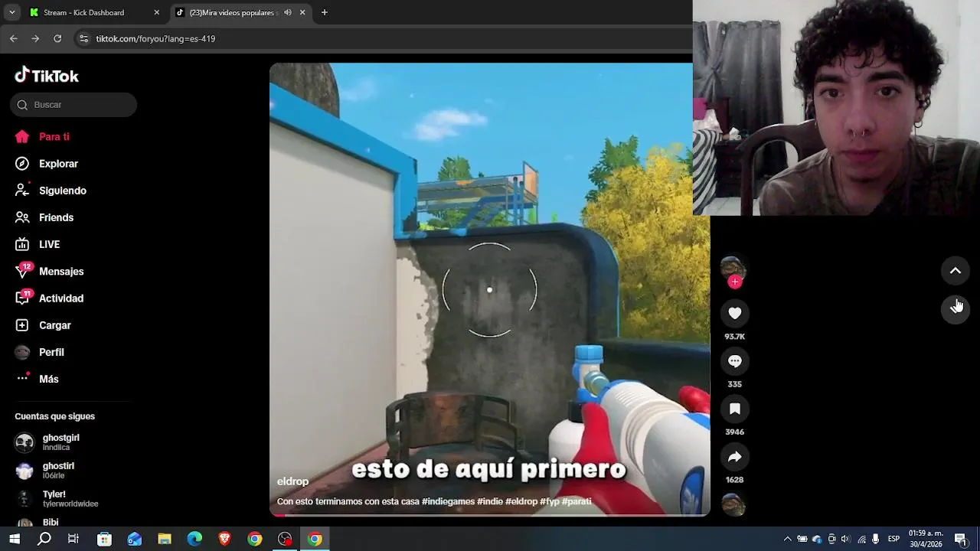Close the TikTok browser tab
This screenshot has width=980, height=551.
click(302, 12)
